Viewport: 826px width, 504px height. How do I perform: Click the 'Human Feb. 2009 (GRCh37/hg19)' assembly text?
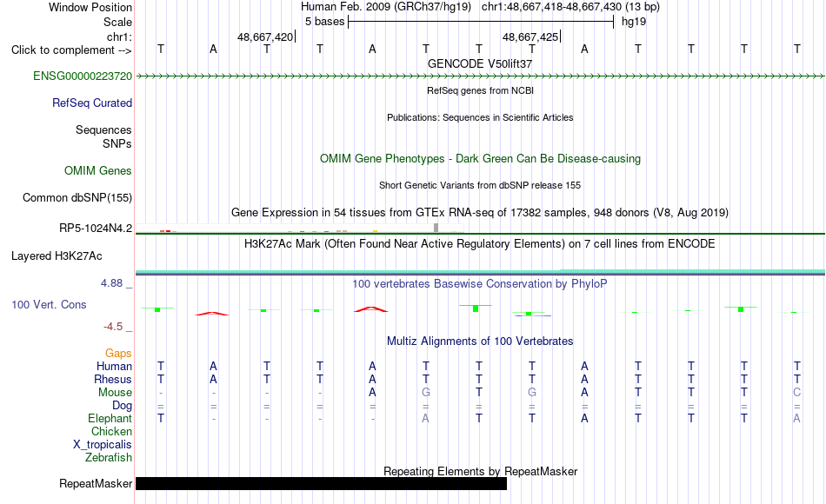tap(386, 7)
